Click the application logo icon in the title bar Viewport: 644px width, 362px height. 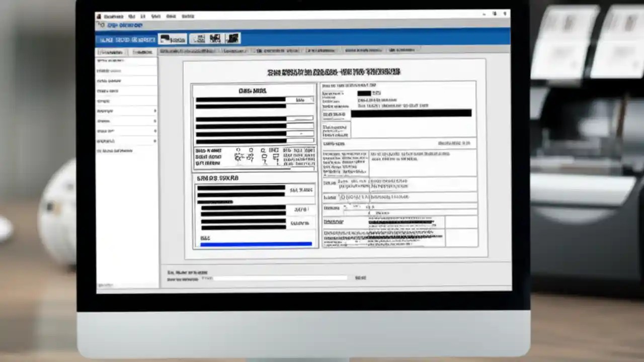pyautogui.click(x=98, y=16)
